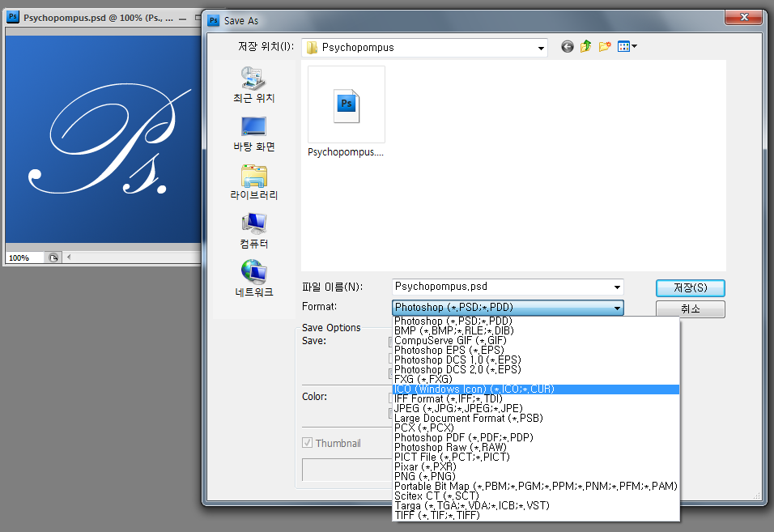
Task: Go back using the navigation arrow icon
Action: (x=568, y=47)
